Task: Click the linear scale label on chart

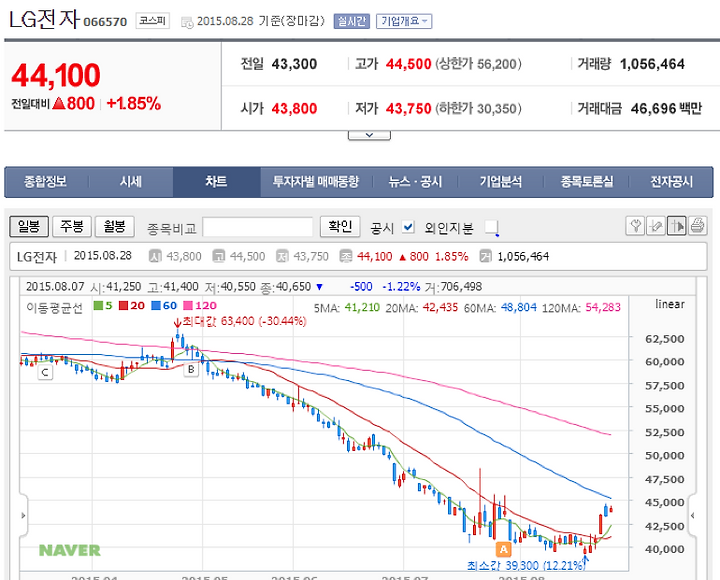Action: pyautogui.click(x=669, y=304)
